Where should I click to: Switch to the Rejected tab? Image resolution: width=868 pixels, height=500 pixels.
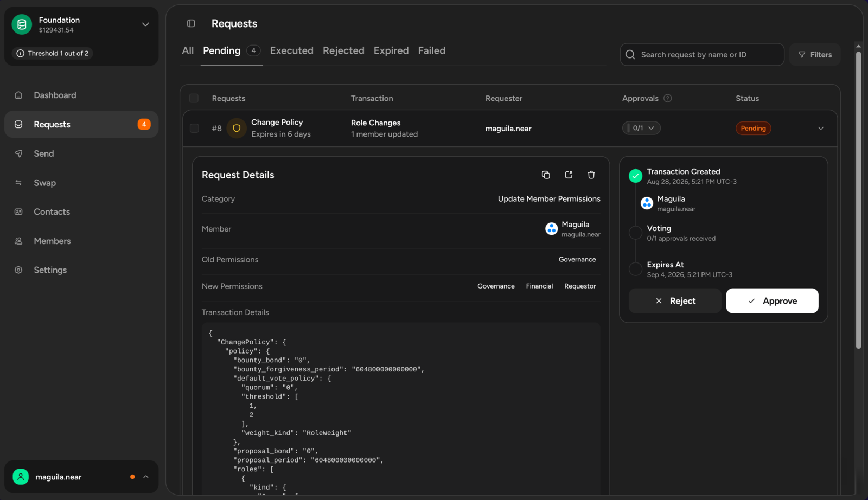tap(343, 50)
